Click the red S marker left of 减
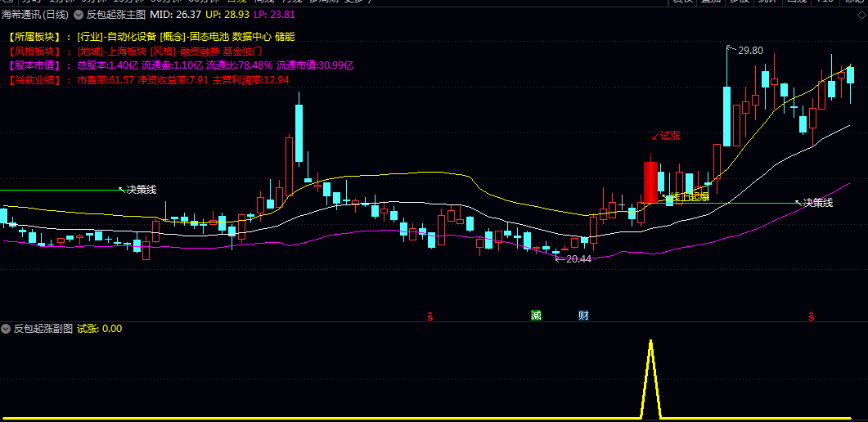Image resolution: width=868 pixels, height=422 pixels. [430, 316]
